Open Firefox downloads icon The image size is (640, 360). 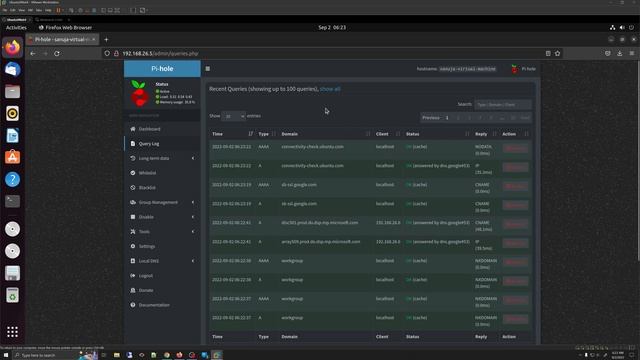[x=620, y=53]
